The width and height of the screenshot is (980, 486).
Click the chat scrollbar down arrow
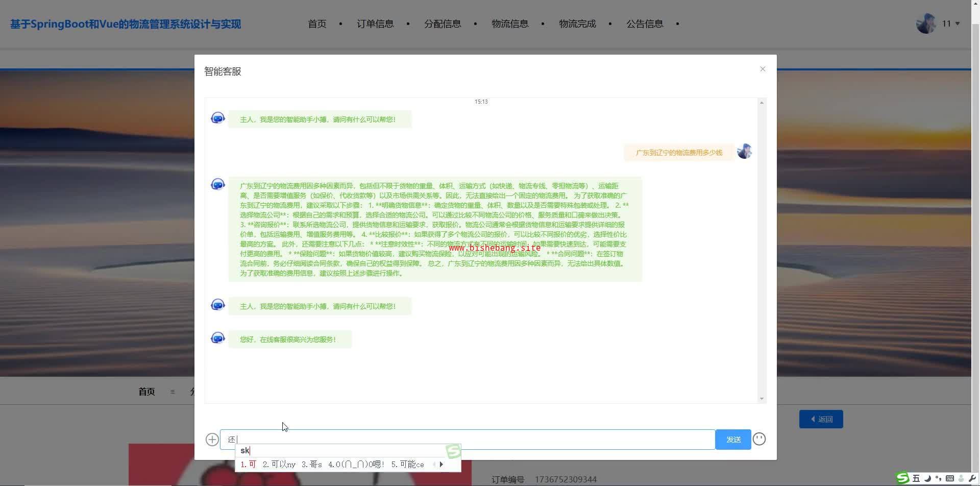762,399
